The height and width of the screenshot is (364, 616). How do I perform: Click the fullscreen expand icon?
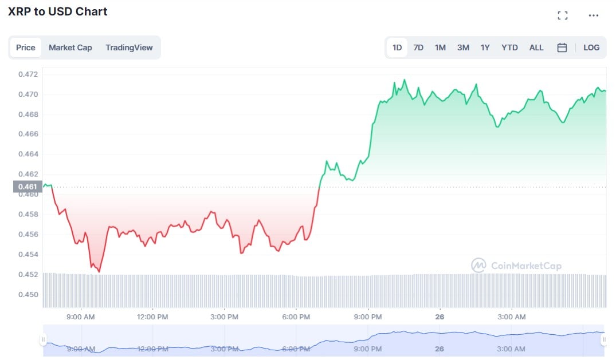point(563,15)
